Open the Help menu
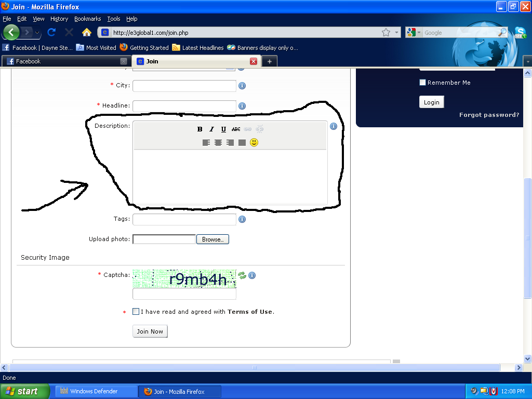532x399 pixels. [131, 19]
